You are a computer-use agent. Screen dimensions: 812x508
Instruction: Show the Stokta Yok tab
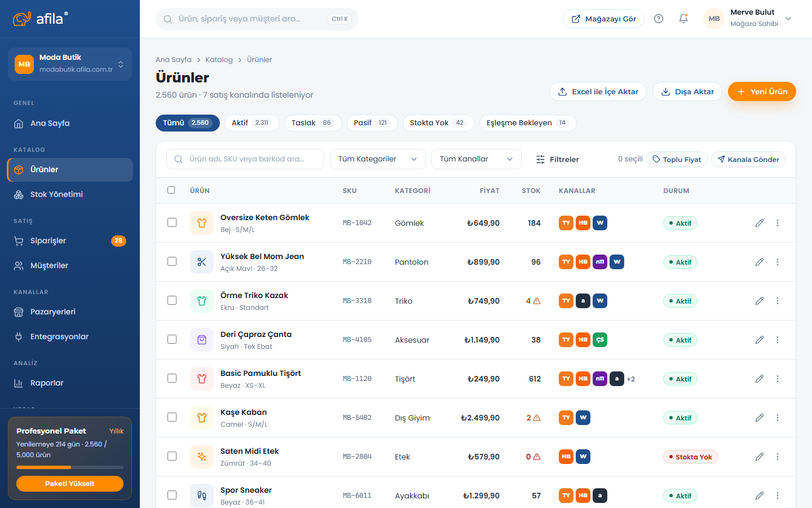[438, 123]
